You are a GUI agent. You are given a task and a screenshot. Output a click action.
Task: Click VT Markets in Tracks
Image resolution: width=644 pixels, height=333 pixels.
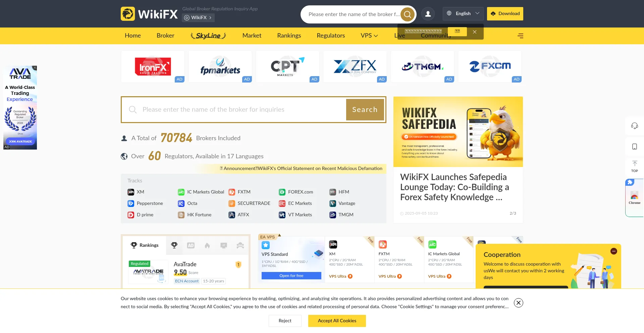(300, 215)
